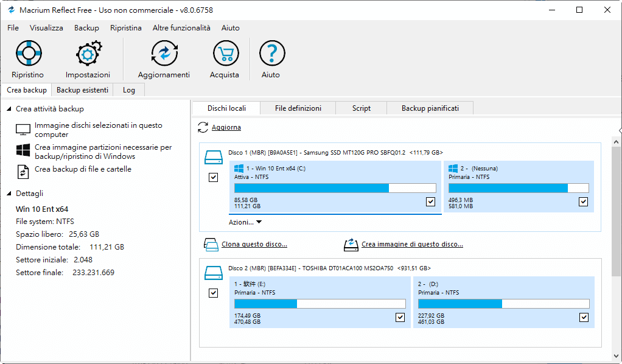The image size is (622, 364).
Task: Click Crea immagine di questo disco... link
Action: [412, 244]
